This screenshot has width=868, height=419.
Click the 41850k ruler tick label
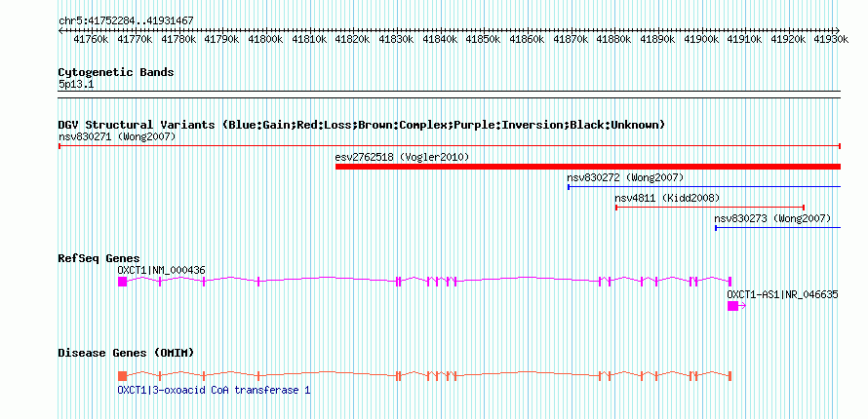pos(483,39)
